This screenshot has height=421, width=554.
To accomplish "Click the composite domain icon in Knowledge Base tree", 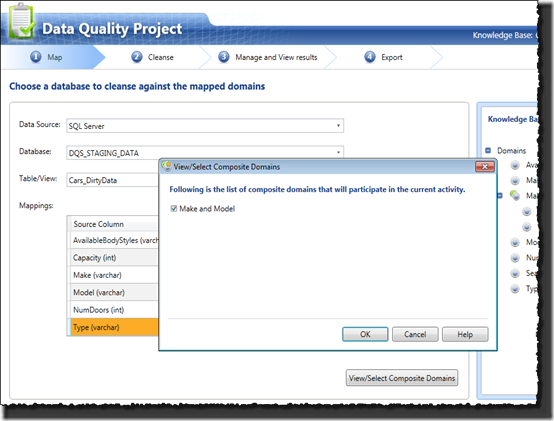I will click(x=515, y=195).
